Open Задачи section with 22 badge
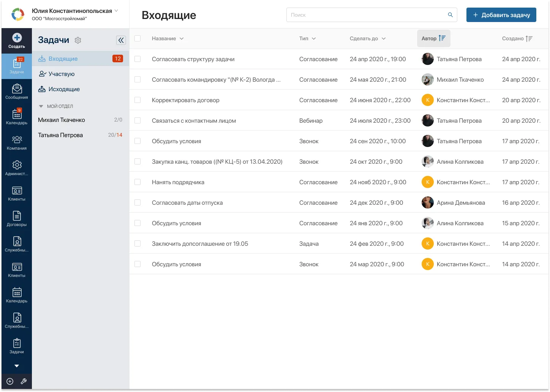Viewport: 550px width, 392px height. pos(17,66)
